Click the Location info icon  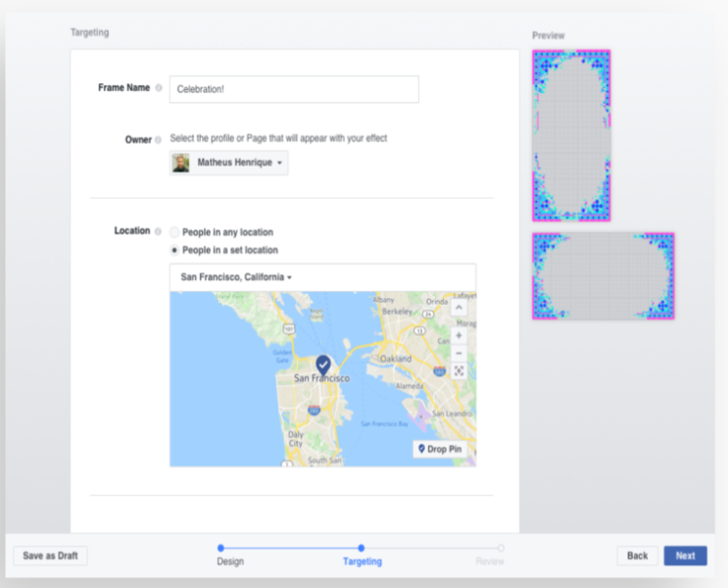[x=159, y=231]
